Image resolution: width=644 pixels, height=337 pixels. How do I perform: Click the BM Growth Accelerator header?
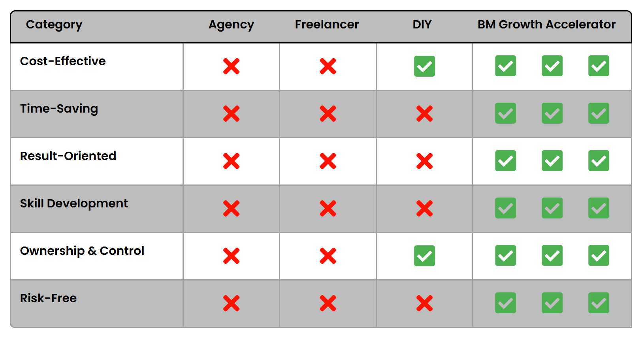(x=546, y=24)
